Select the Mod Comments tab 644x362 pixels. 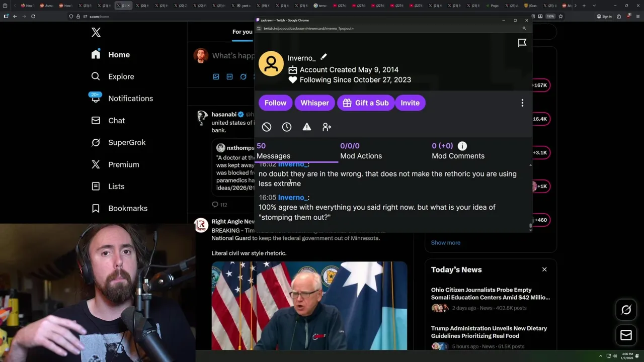[x=458, y=151]
